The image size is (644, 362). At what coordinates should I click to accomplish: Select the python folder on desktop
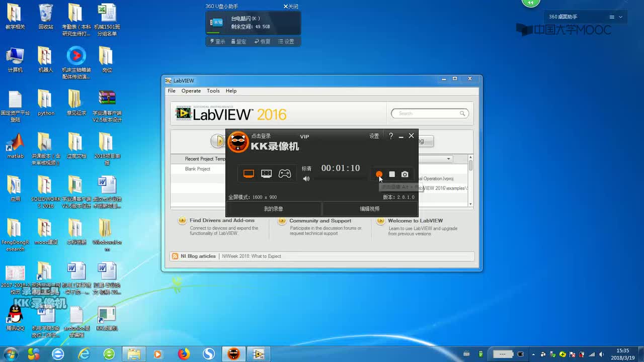click(x=46, y=103)
